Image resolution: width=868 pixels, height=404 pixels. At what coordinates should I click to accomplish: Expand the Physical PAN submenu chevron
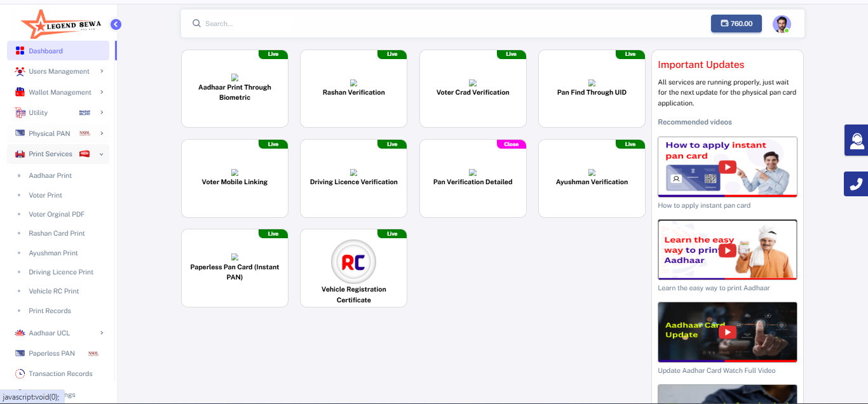[102, 133]
